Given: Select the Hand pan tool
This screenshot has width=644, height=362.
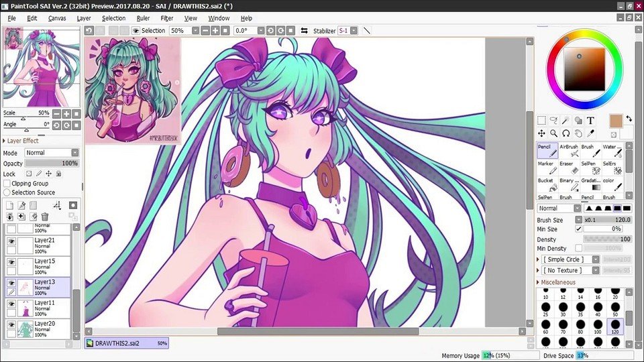Looking at the screenshot, I should pos(578,133).
